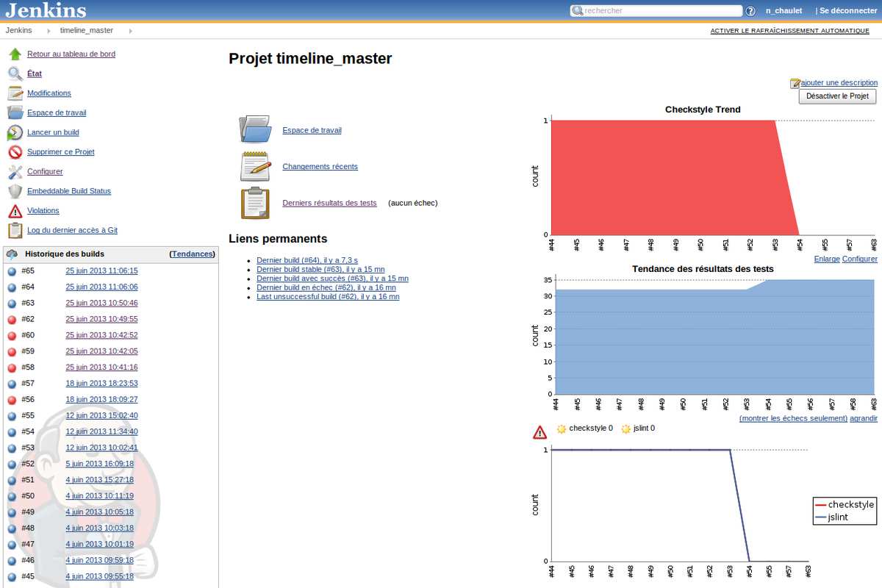Click the large clipboard test results icon
Screen dimensions: 882x588
click(255, 204)
